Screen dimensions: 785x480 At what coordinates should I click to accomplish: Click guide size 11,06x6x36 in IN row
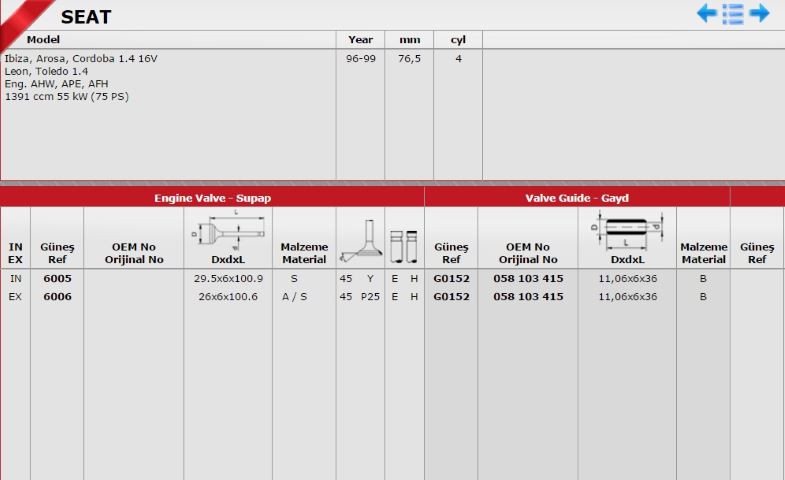click(628, 278)
